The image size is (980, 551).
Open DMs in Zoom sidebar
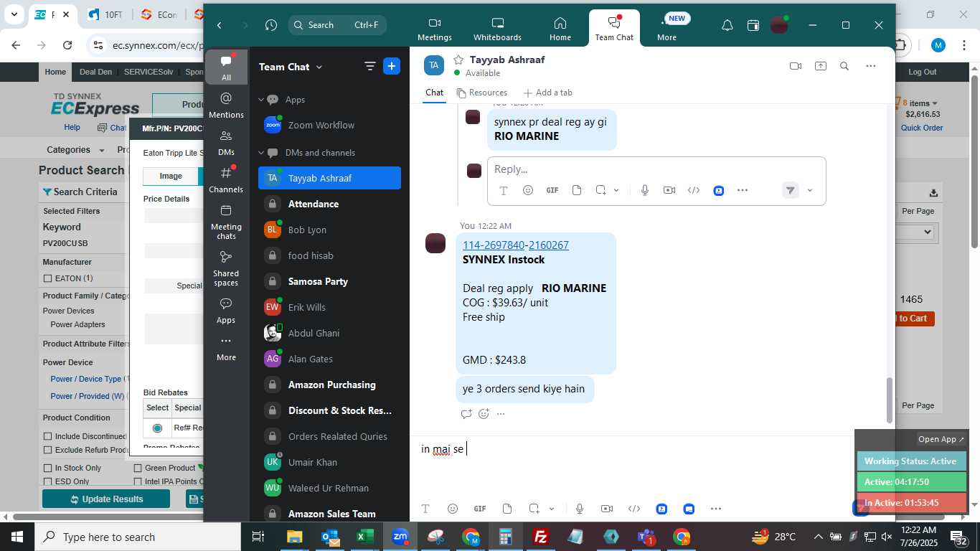(x=226, y=142)
